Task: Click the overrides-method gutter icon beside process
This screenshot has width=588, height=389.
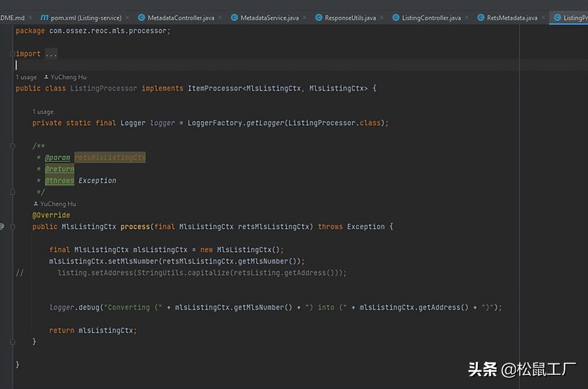Action: (2, 226)
